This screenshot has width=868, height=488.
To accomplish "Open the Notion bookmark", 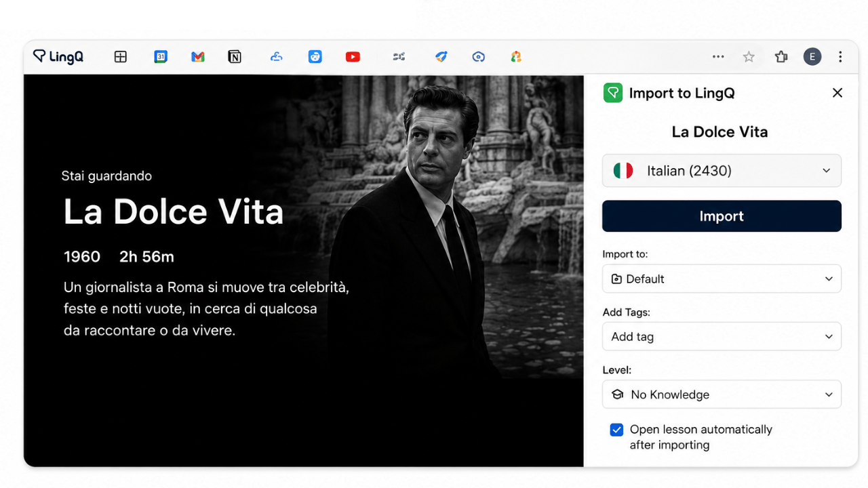I will point(235,57).
